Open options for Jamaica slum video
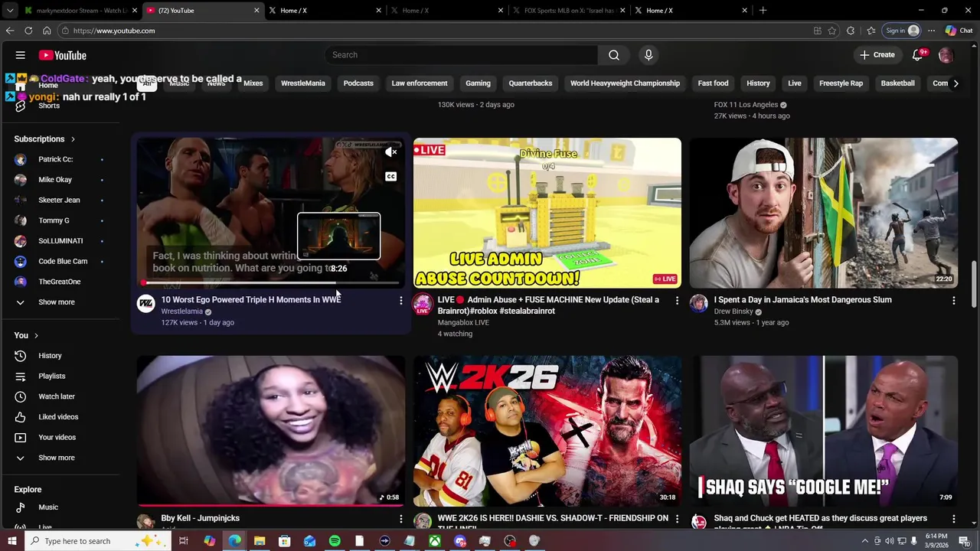This screenshot has width=980, height=551. (953, 301)
